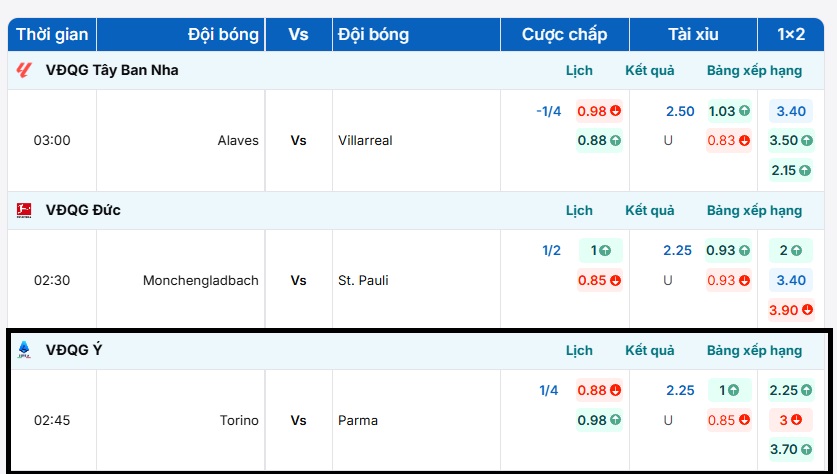The width and height of the screenshot is (837, 474).
Task: Pick the 0.85 handicap odds for St. Pauli
Action: click(599, 281)
